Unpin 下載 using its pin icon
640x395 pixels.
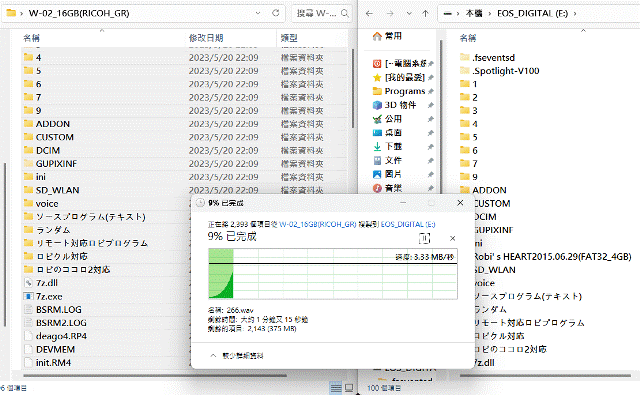point(431,146)
